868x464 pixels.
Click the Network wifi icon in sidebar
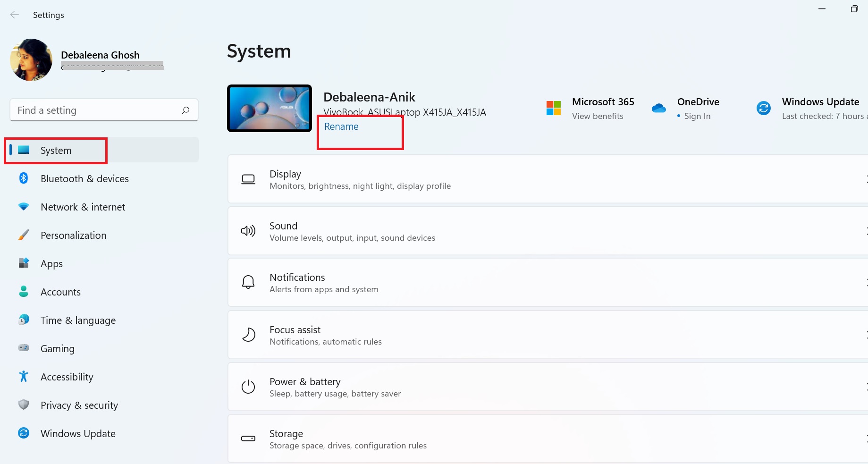24,207
